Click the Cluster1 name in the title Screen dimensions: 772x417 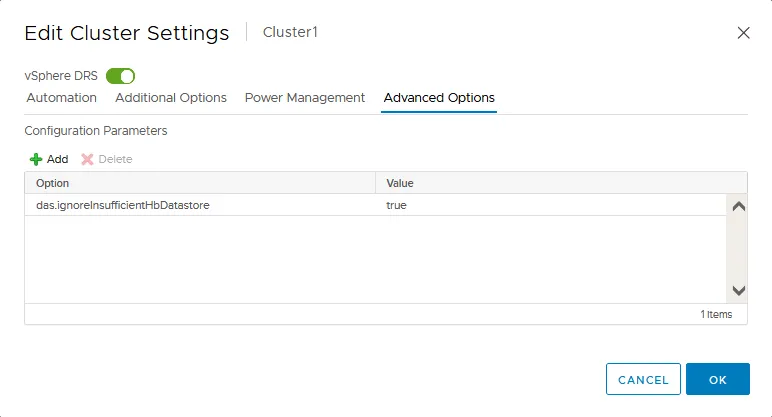click(290, 32)
